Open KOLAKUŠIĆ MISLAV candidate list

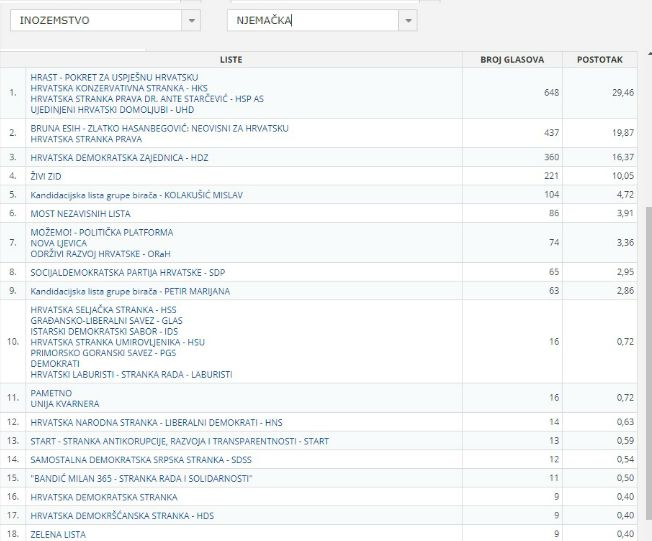(136, 195)
